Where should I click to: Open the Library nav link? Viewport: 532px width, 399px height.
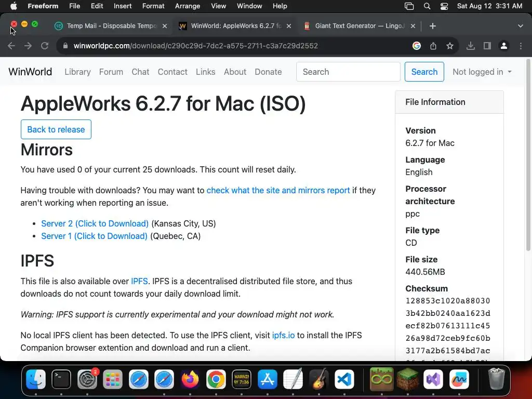[x=78, y=72]
